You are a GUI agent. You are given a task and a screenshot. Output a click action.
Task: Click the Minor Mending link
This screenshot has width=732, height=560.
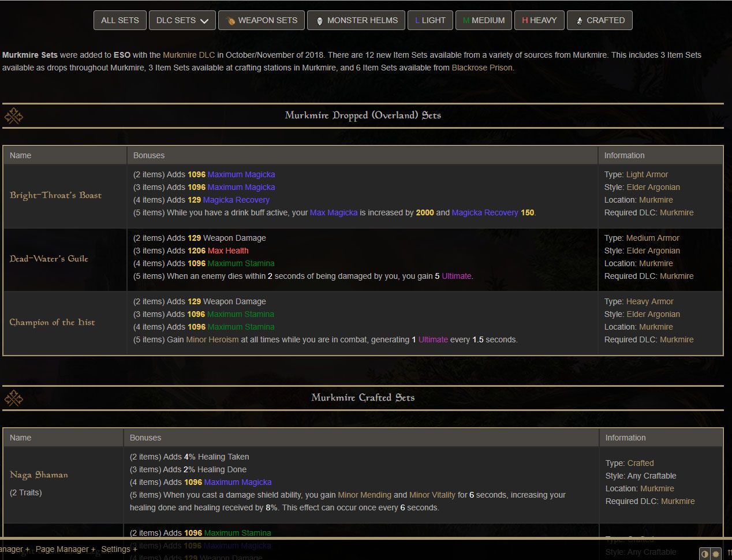click(x=364, y=495)
